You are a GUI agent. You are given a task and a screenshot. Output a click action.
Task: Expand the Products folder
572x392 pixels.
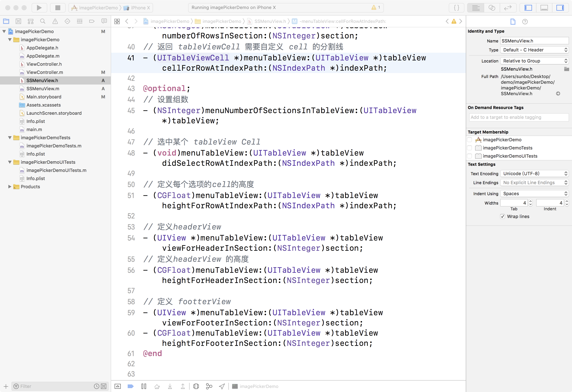10,187
